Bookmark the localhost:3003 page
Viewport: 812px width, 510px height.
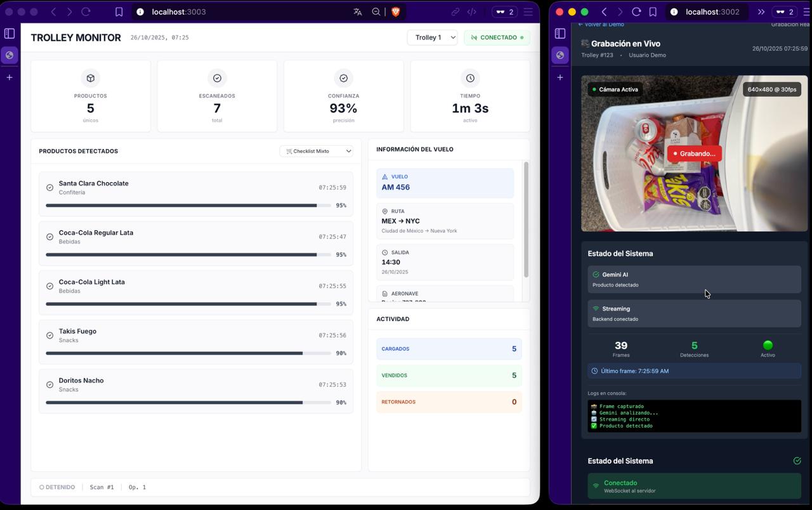[119, 11]
